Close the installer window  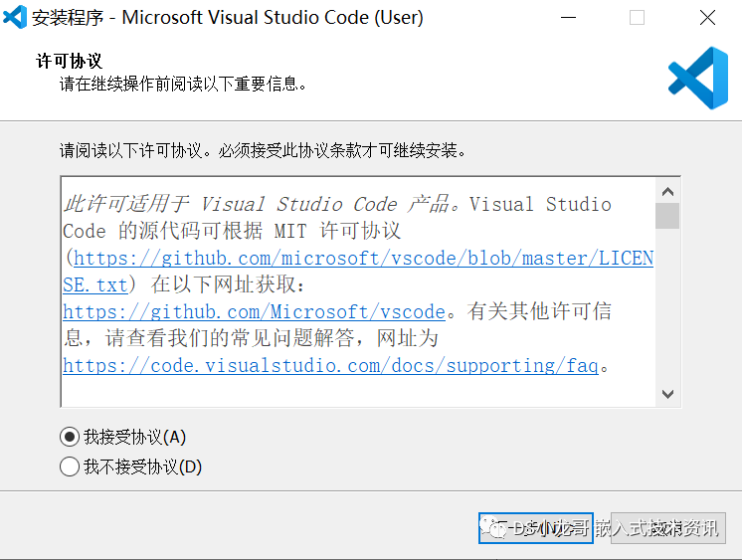707,18
